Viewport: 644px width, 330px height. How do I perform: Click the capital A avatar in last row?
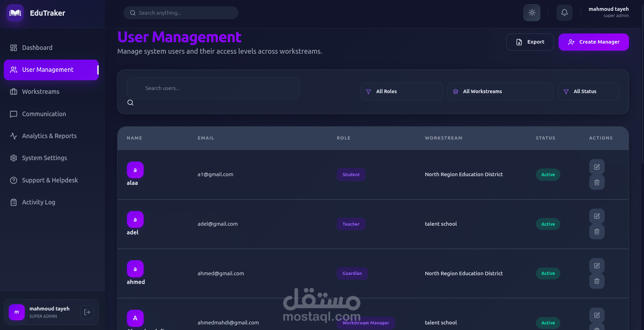click(x=135, y=318)
